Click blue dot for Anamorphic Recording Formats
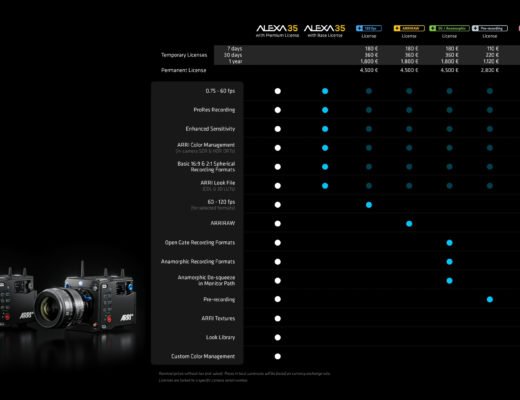 [449, 262]
